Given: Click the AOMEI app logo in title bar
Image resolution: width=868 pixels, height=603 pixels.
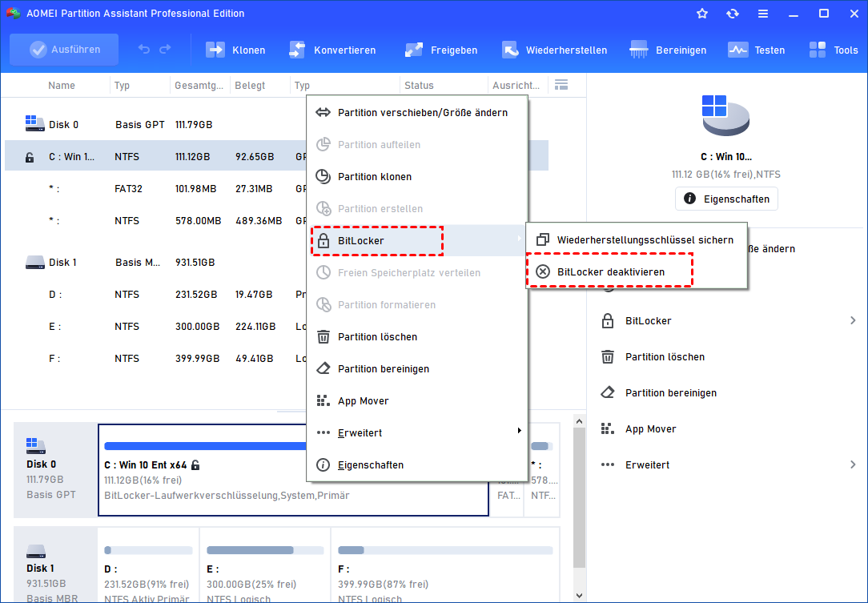Looking at the screenshot, I should (14, 14).
